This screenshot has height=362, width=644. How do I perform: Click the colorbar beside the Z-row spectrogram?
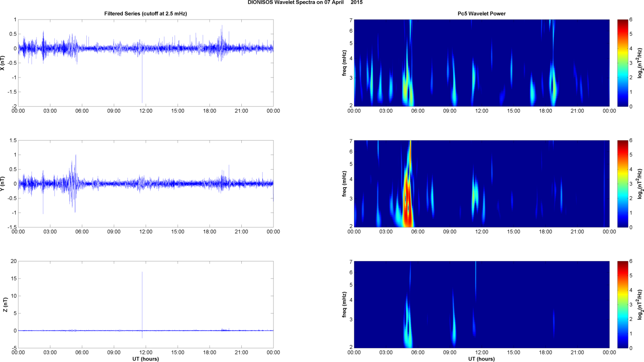[x=622, y=304]
